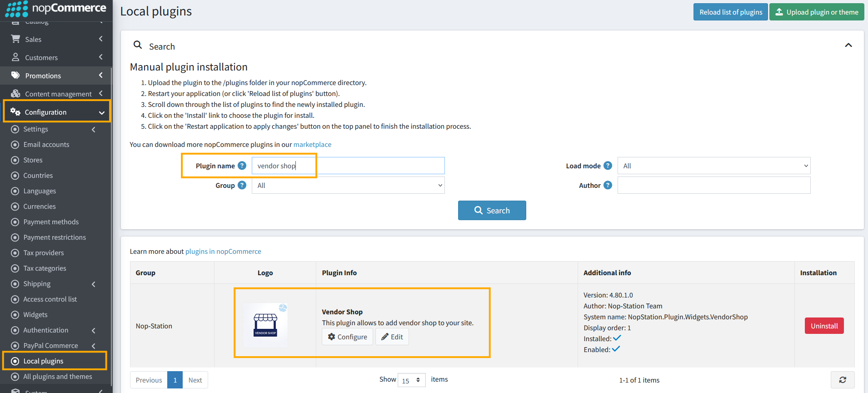Expand the Authentication submenu arrow
Image resolution: width=868 pixels, height=393 pixels.
94,330
